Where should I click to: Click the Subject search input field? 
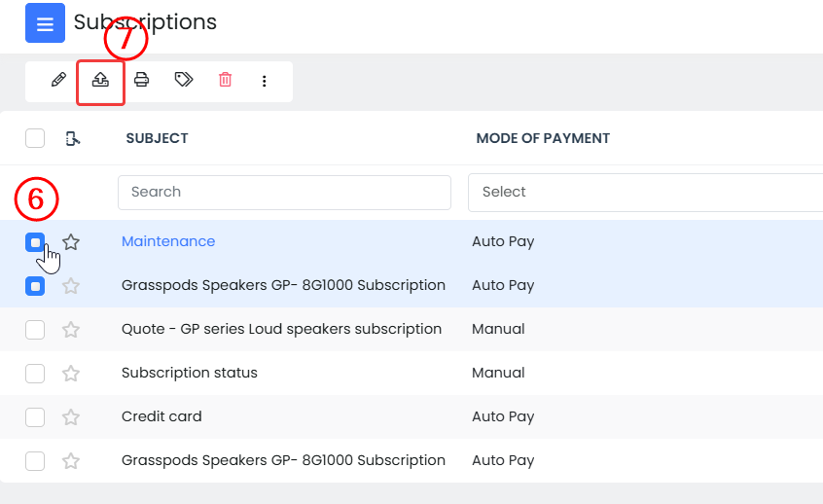[284, 193]
